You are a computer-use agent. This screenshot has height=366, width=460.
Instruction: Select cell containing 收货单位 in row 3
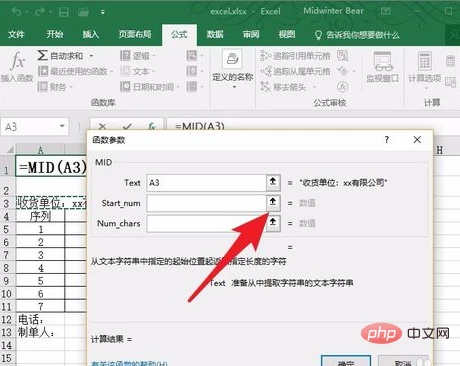click(x=51, y=203)
